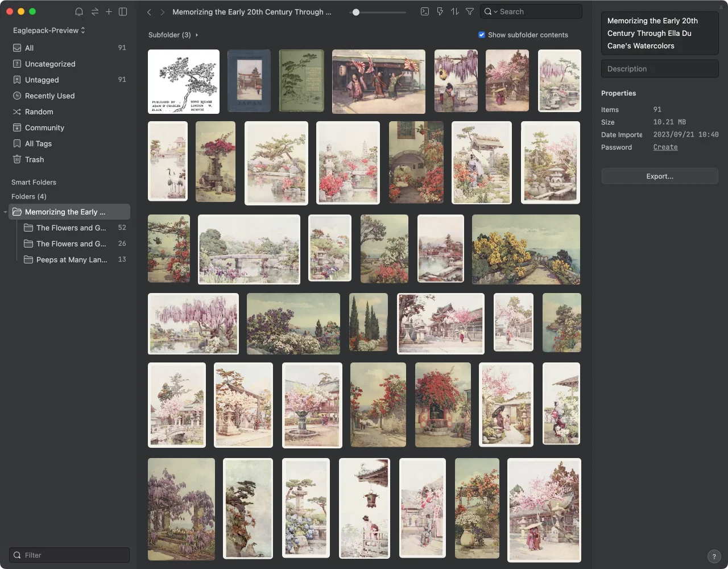
Task: Select All items in sidebar
Action: pos(69,48)
